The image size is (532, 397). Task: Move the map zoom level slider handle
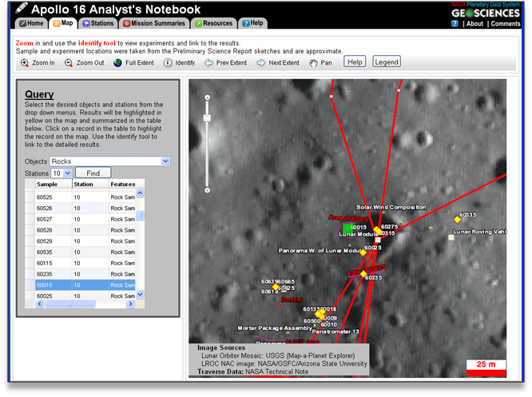coord(207,118)
